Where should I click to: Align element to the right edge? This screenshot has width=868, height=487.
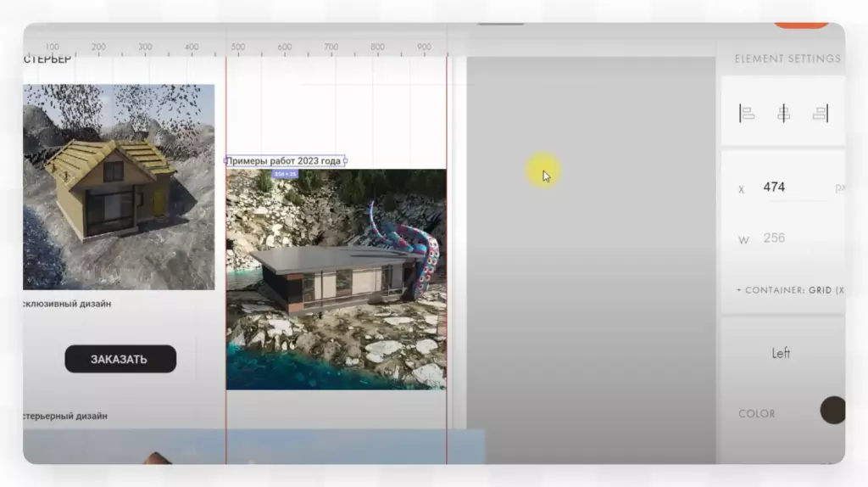tap(821, 114)
